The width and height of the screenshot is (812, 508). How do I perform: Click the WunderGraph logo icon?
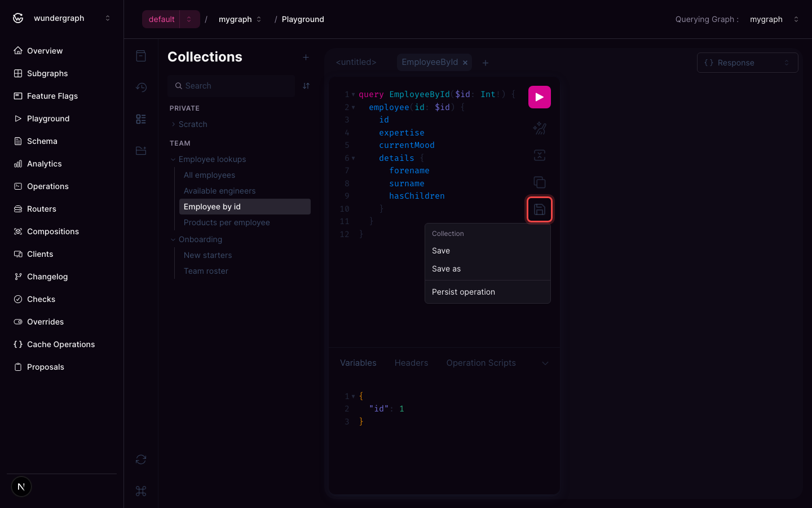(x=18, y=18)
